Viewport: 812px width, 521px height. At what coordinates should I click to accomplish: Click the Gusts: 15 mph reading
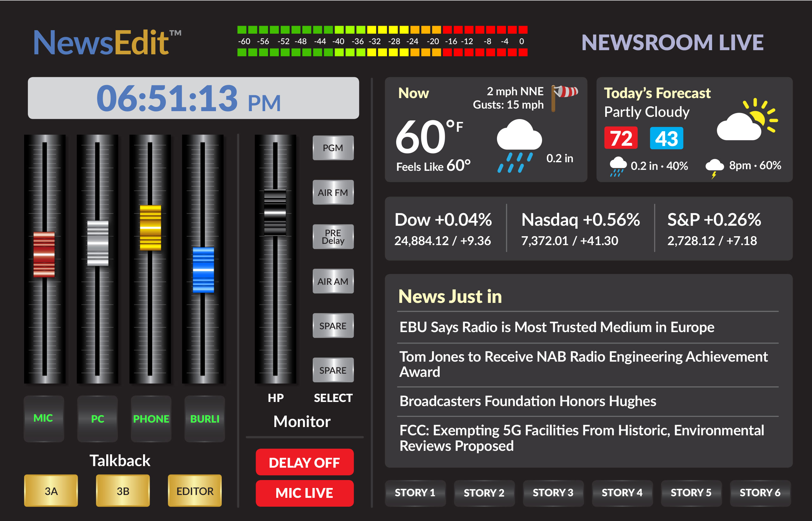point(508,105)
